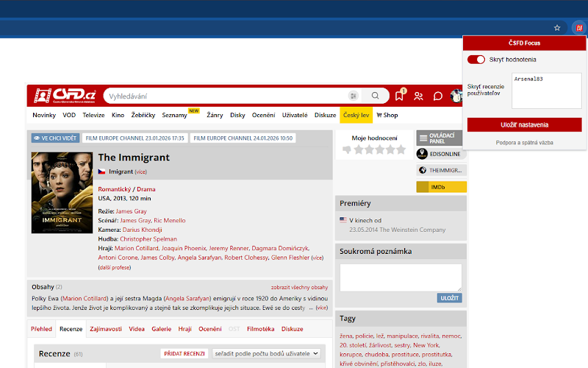Open the messages chat bubble icon
The height and width of the screenshot is (368, 588).
437,96
